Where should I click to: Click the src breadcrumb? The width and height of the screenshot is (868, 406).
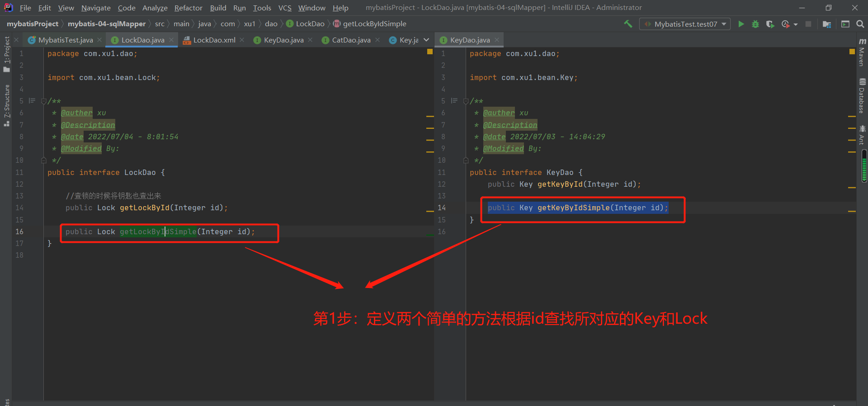(x=160, y=24)
